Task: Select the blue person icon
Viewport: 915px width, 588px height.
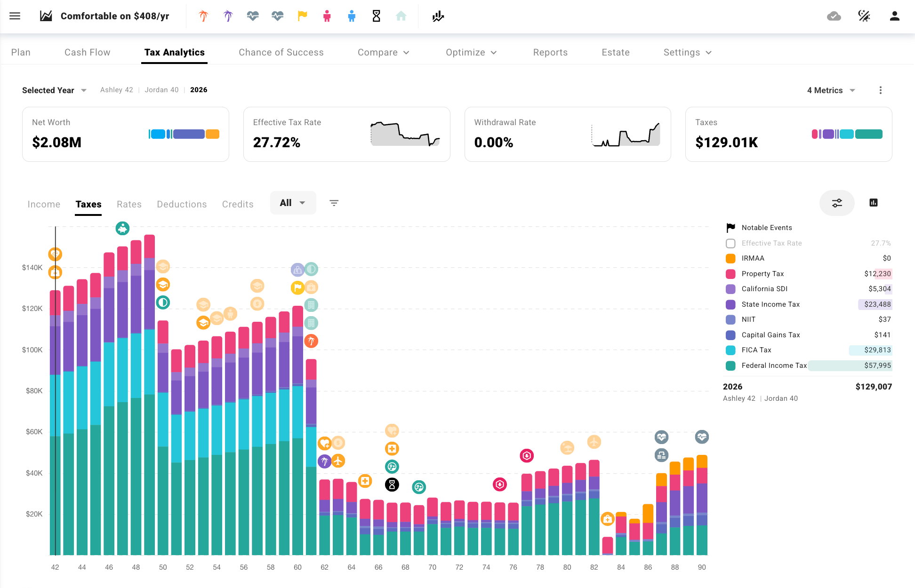Action: (x=352, y=16)
